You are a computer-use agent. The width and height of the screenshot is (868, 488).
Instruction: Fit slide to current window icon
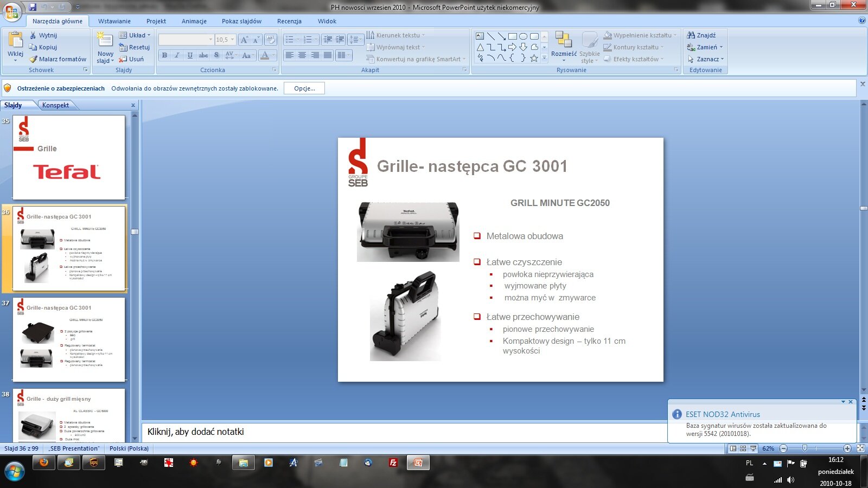coord(860,448)
